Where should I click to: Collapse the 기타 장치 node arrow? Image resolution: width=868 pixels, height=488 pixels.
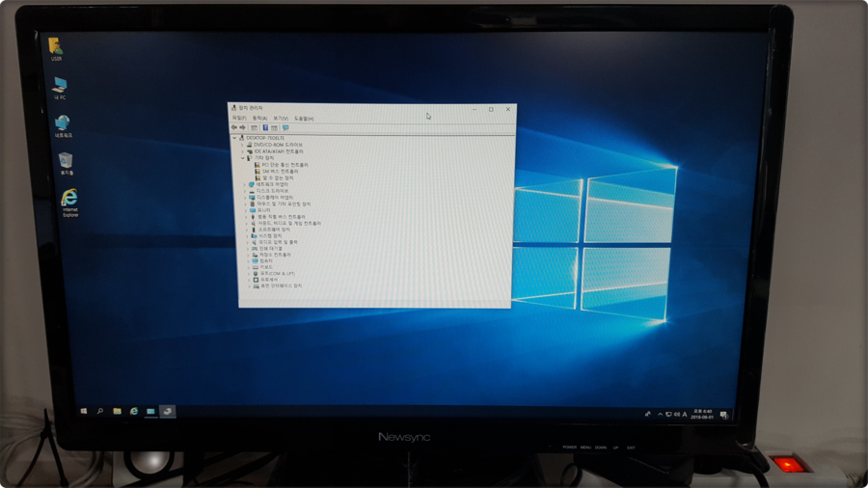click(x=242, y=158)
